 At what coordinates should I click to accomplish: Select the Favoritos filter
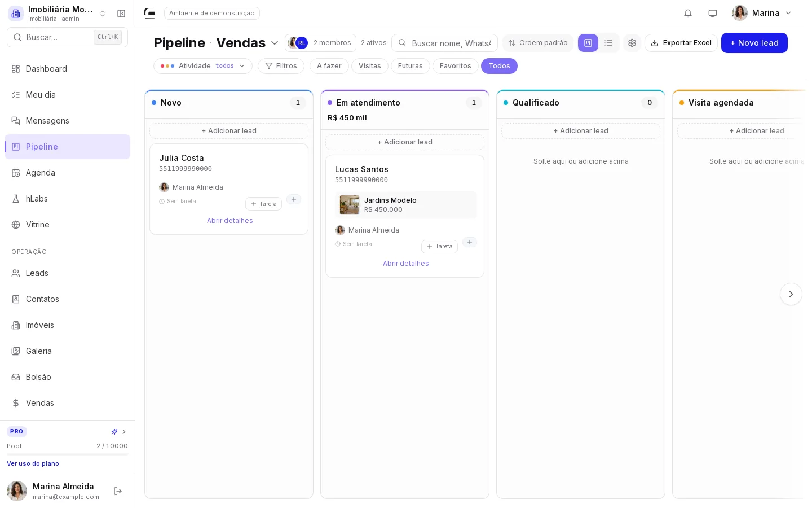point(456,66)
